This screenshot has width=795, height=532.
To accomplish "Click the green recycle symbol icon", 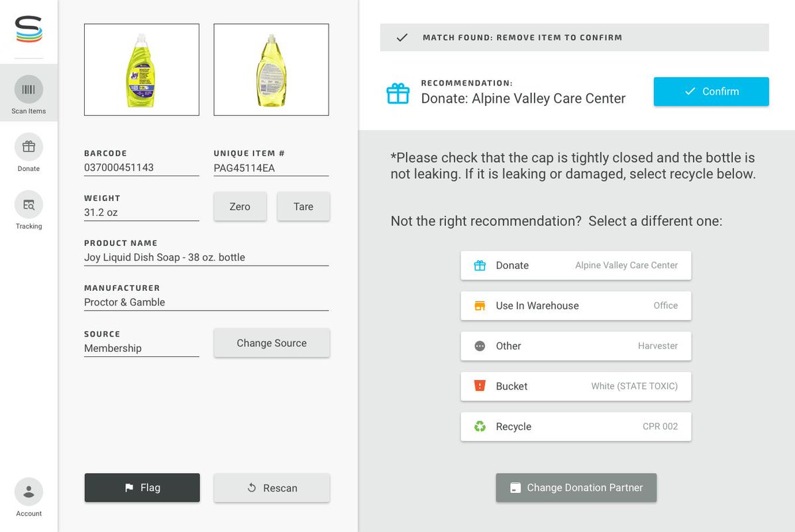I will [x=480, y=427].
